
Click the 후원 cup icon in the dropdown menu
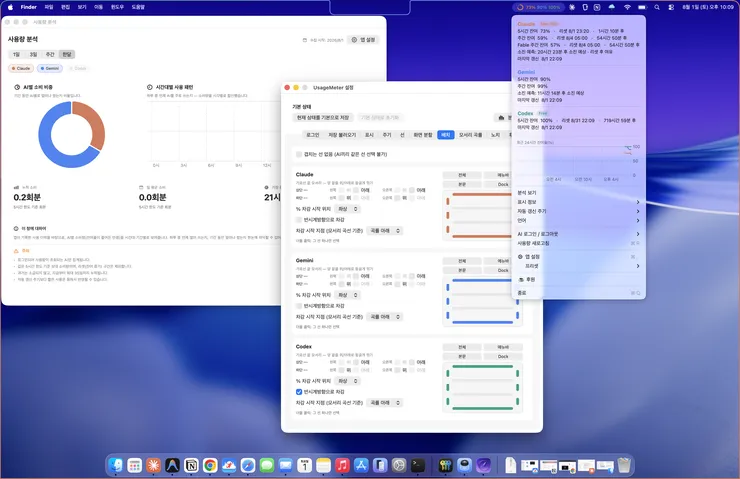click(521, 279)
